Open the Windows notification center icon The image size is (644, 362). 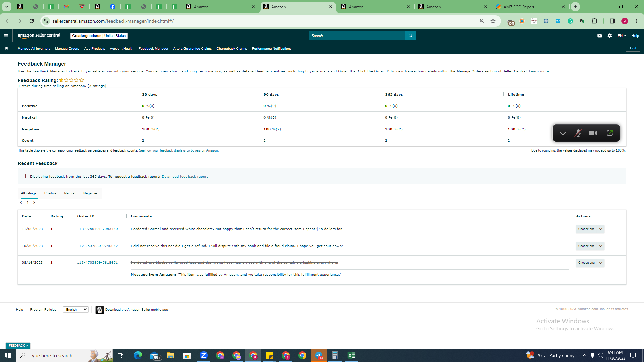(633, 355)
